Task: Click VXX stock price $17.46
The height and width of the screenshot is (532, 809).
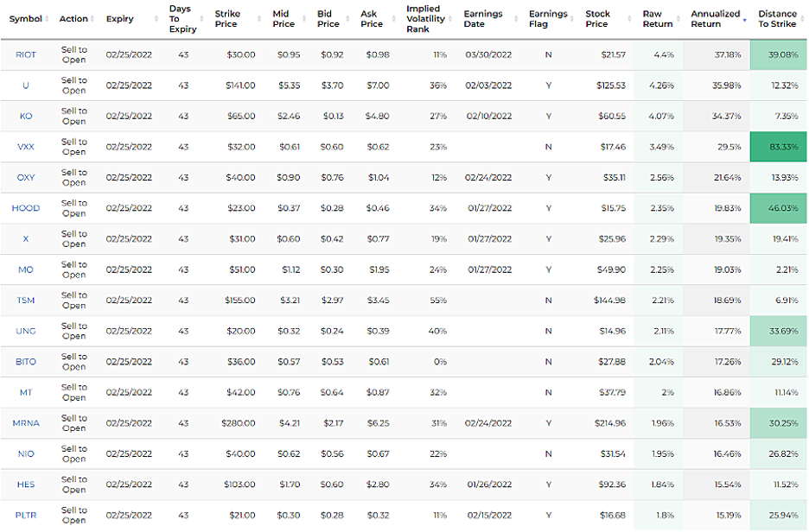Action: 613,147
